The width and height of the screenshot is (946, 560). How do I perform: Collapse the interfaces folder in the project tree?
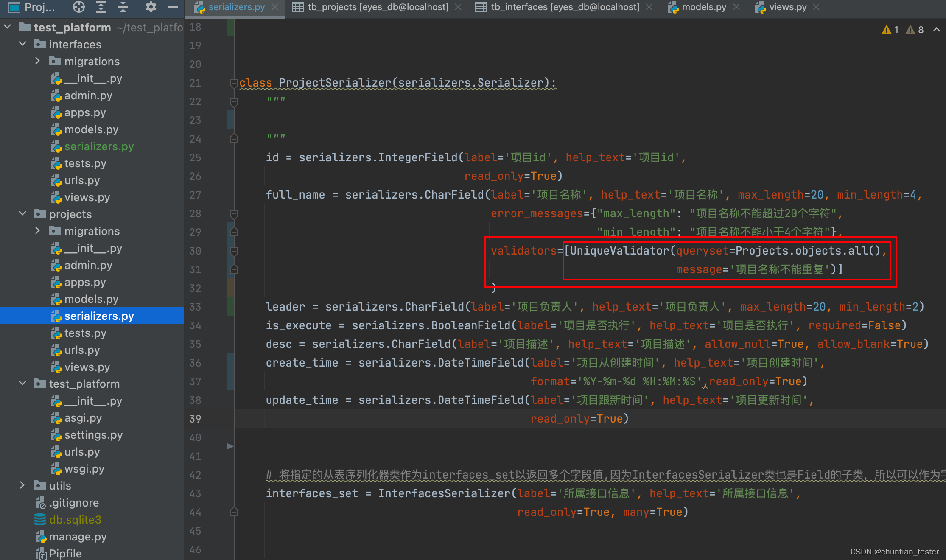(22, 44)
